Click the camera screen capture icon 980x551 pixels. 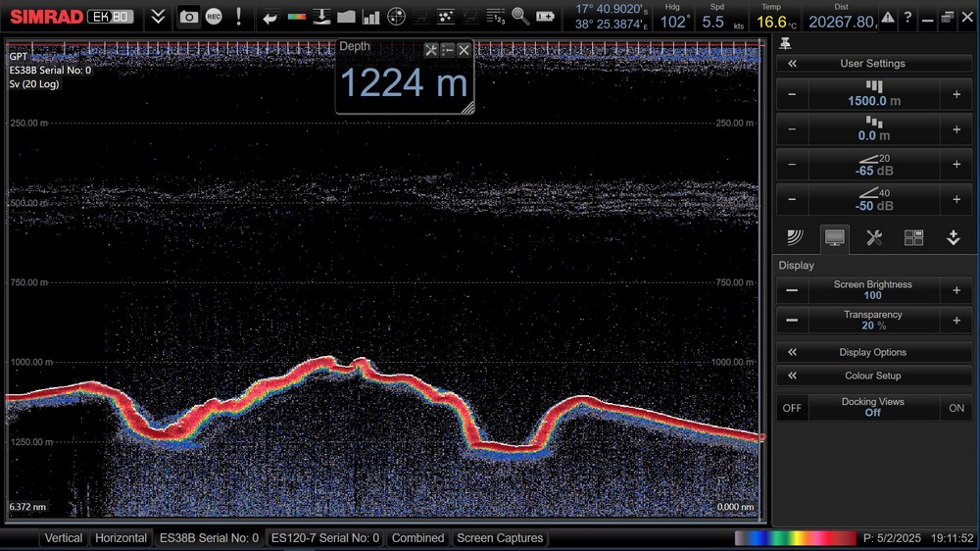188,17
